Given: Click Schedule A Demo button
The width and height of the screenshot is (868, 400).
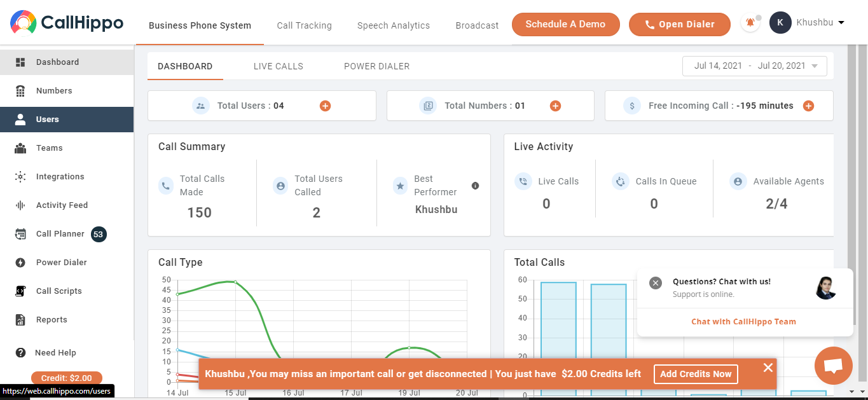Looking at the screenshot, I should 565,24.
